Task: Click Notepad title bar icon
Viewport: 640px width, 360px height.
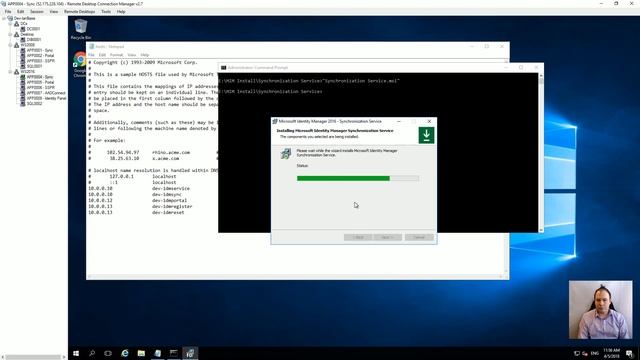Action: tap(91, 47)
